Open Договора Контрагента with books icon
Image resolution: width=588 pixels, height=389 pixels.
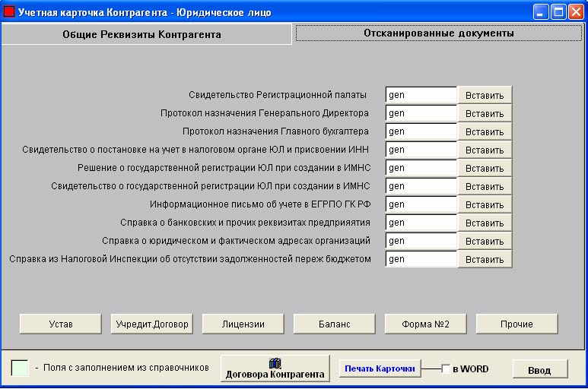pos(275,368)
